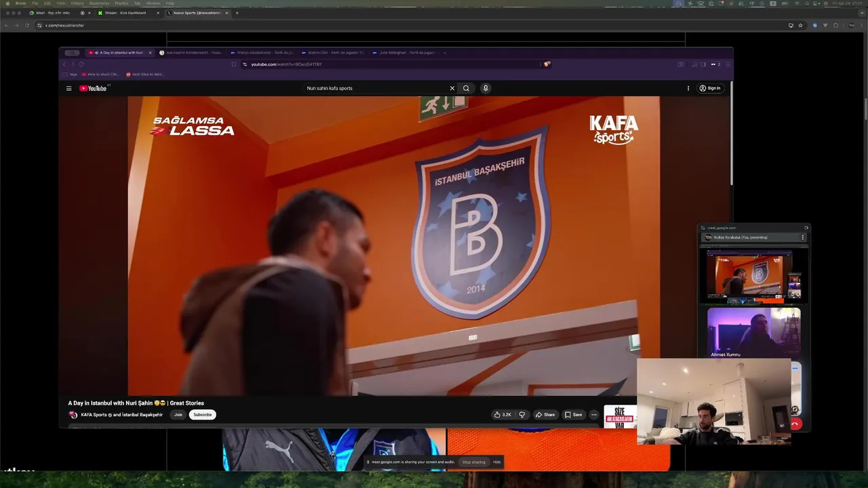Open the KAFA Sports channel avatar
Viewport: 868px width, 488px height.
click(73, 415)
